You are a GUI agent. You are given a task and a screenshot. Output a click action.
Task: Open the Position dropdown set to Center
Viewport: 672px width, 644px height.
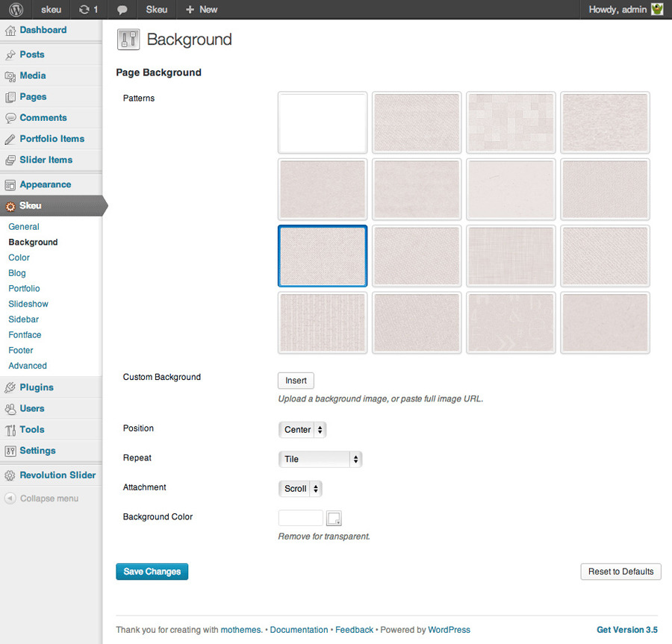[x=302, y=430]
